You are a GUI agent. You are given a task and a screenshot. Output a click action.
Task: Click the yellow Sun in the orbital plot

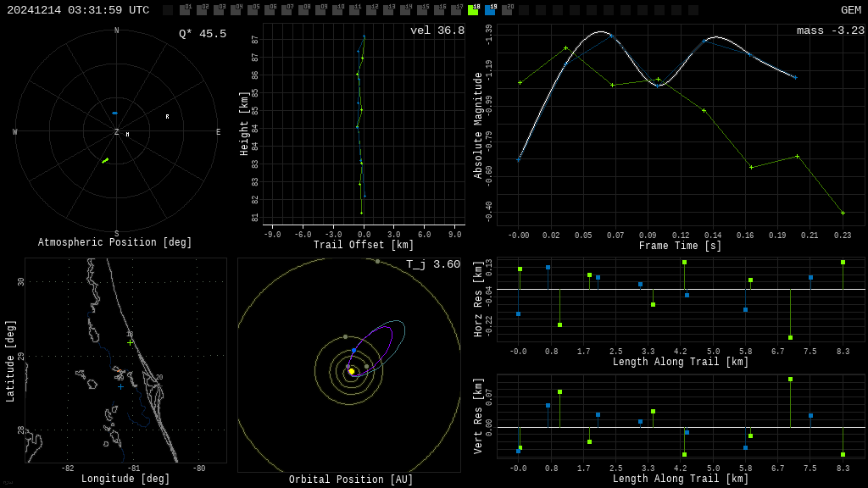[352, 371]
